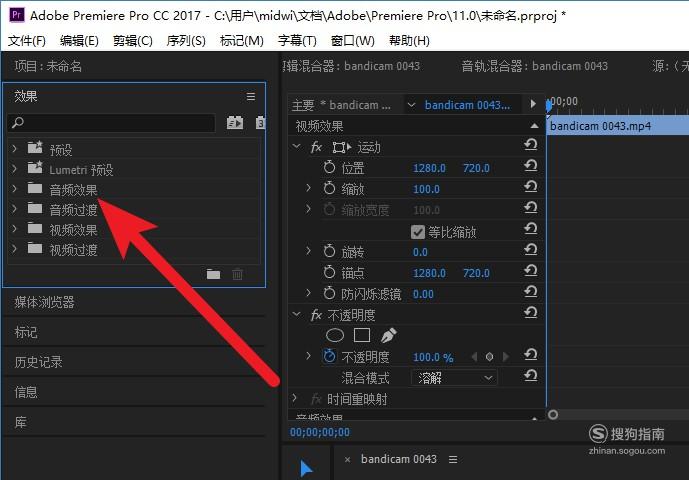Reset the 防闪烁滤镜 parameter
Screen dimensions: 689x480
click(531, 291)
